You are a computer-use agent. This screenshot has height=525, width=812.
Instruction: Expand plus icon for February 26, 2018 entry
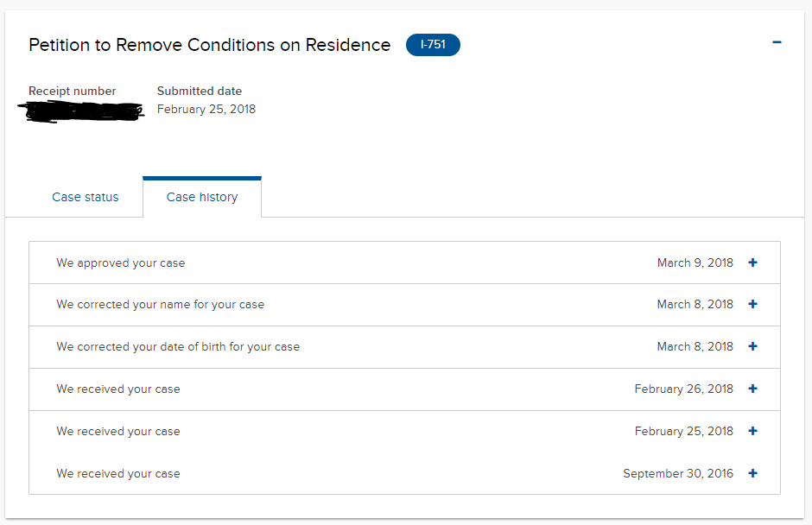coord(752,389)
